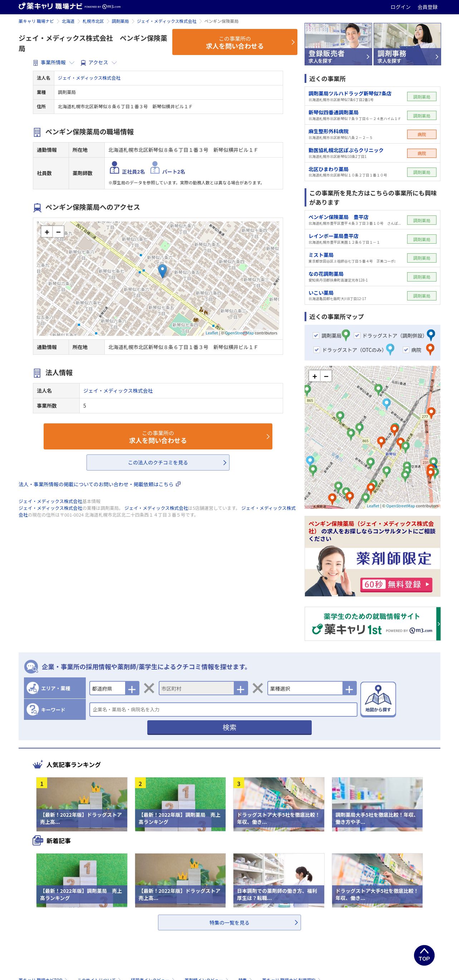Click the アクセス train icon
The height and width of the screenshot is (980, 459).
(x=83, y=63)
